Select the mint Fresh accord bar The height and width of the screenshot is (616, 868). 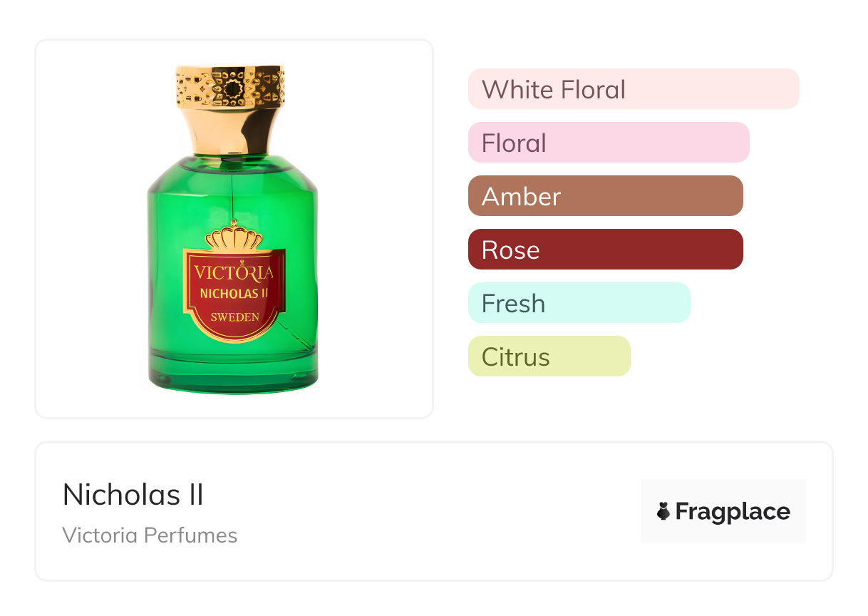coord(579,303)
